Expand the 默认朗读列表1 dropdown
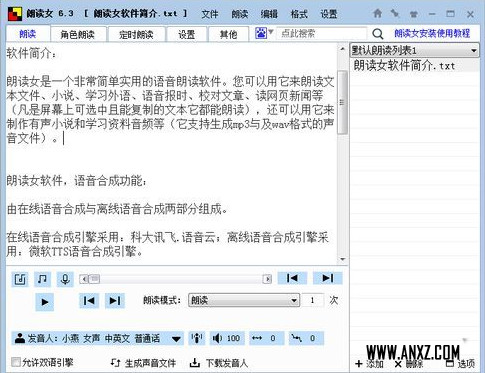Image resolution: width=485 pixels, height=373 pixels. (414, 51)
